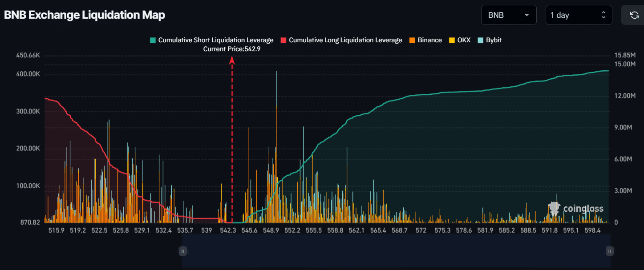Click the 558.8 price axis label

[x=335, y=230]
